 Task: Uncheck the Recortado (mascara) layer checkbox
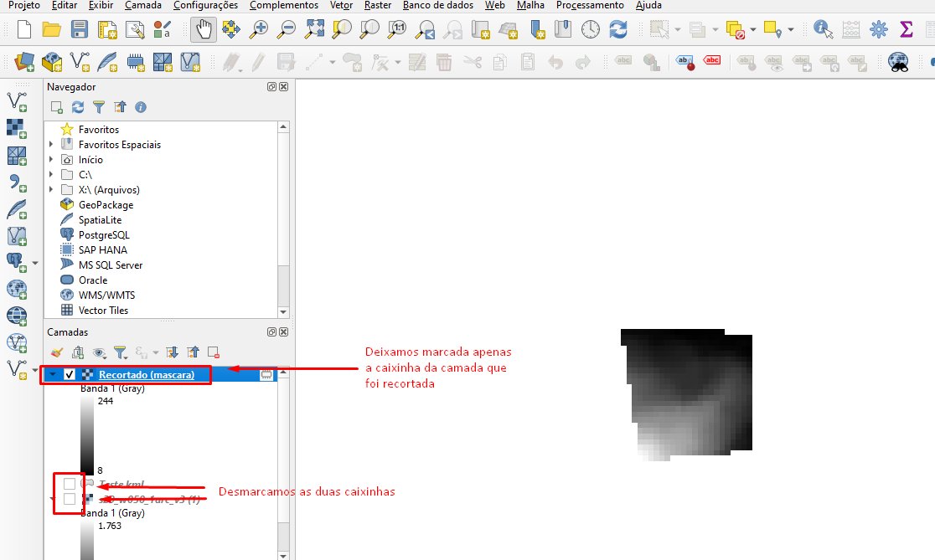70,374
